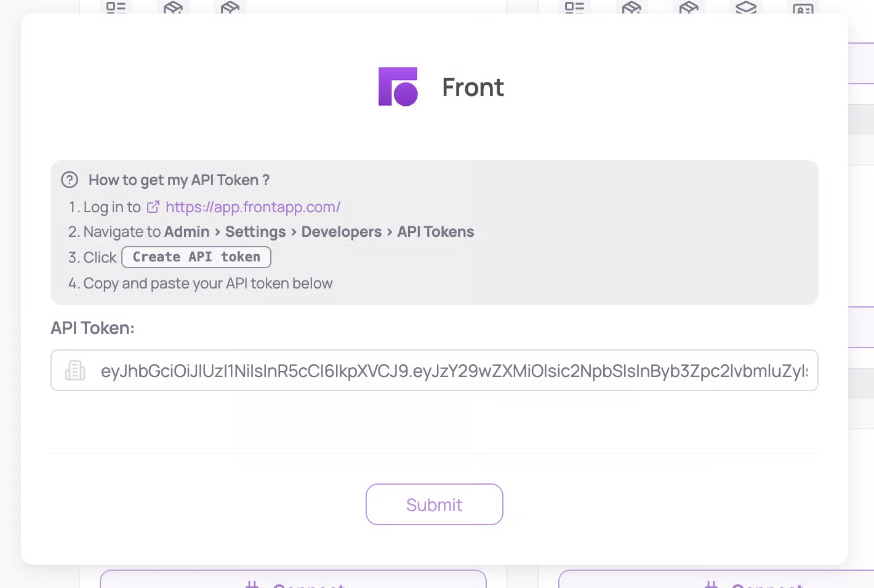This screenshot has width=874, height=588.
Task: Click the bold "Settings" text in step 2
Action: pos(255,232)
